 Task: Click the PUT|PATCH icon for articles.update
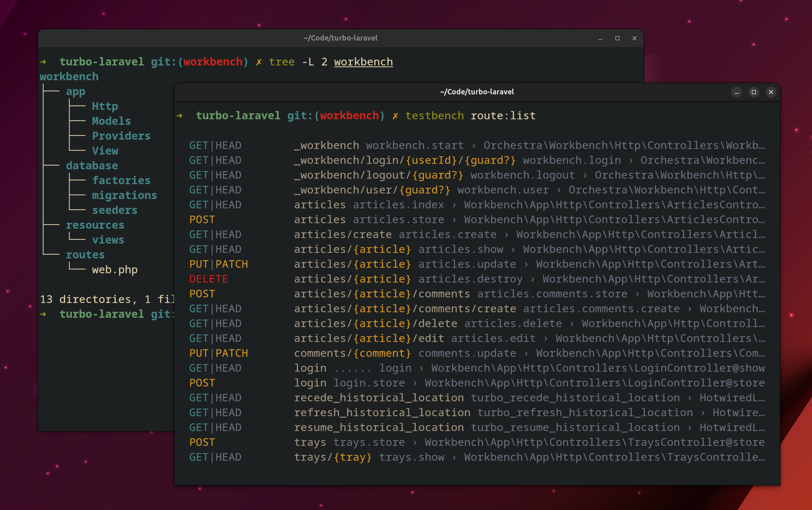(x=217, y=264)
